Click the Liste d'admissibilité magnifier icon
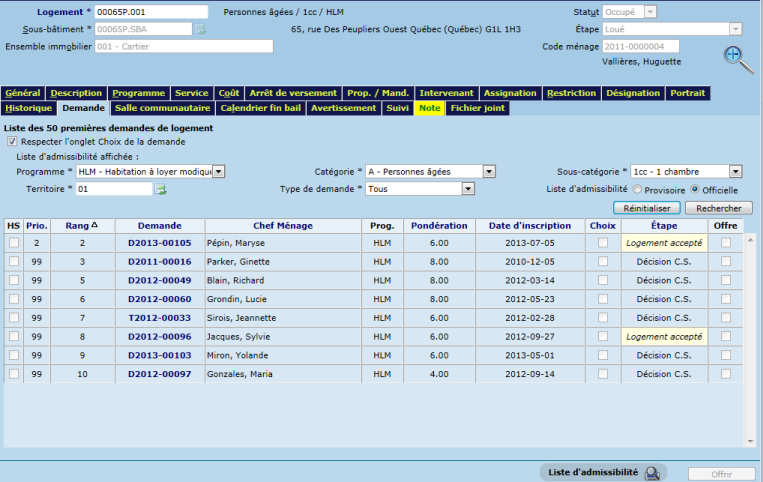This screenshot has height=482, width=763. pyautogui.click(x=653, y=473)
